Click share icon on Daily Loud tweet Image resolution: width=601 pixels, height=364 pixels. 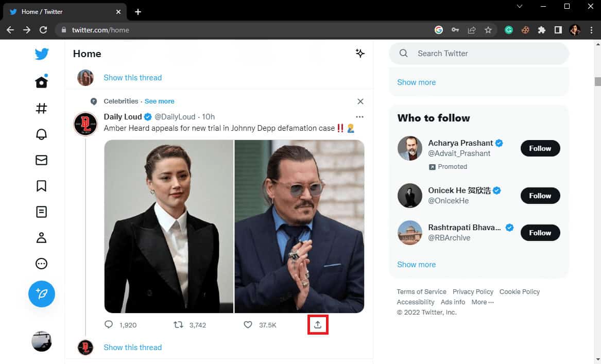click(x=318, y=324)
